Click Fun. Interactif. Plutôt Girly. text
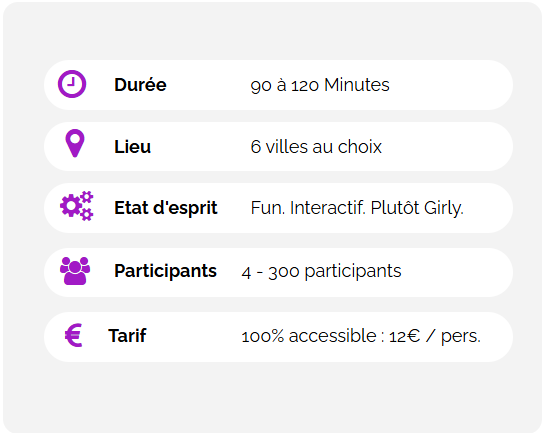The image size is (545, 433). click(357, 208)
